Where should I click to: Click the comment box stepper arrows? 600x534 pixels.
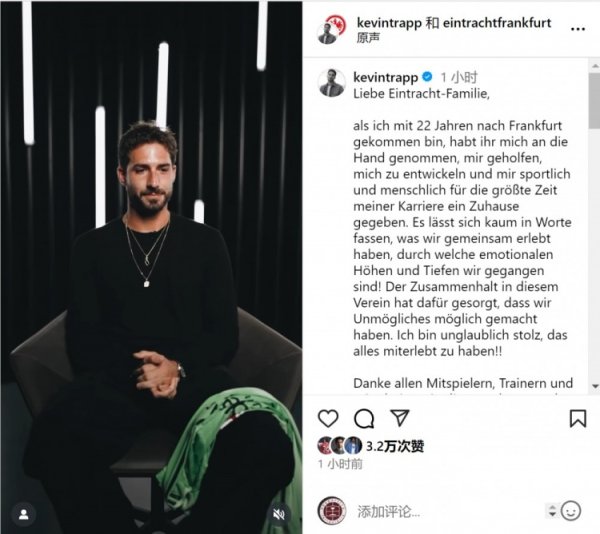(x=552, y=511)
